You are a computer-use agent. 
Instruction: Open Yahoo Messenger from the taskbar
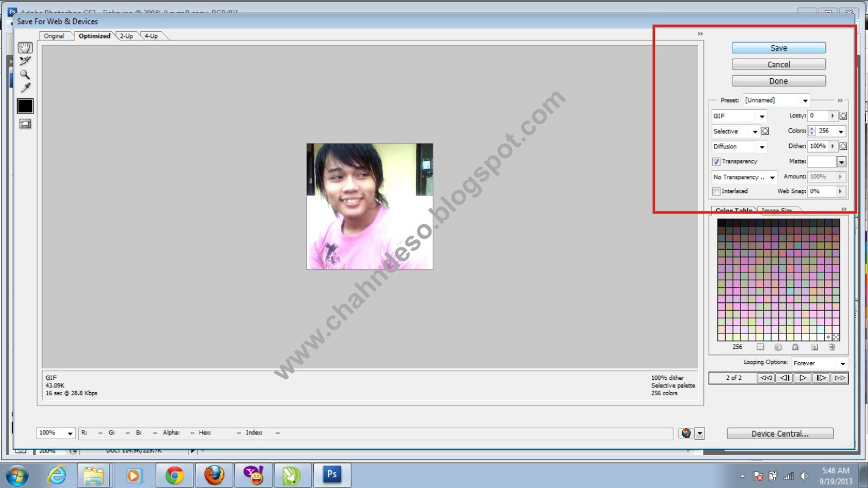pyautogui.click(x=253, y=475)
